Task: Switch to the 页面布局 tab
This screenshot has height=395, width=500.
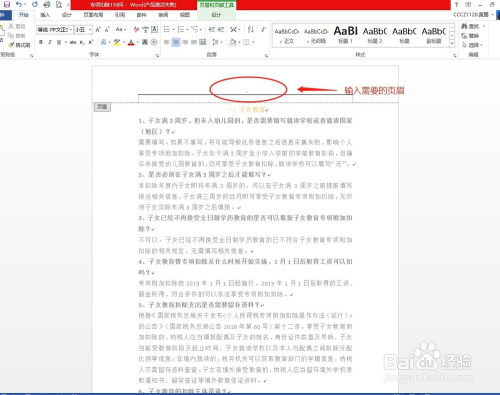Action: click(x=93, y=15)
